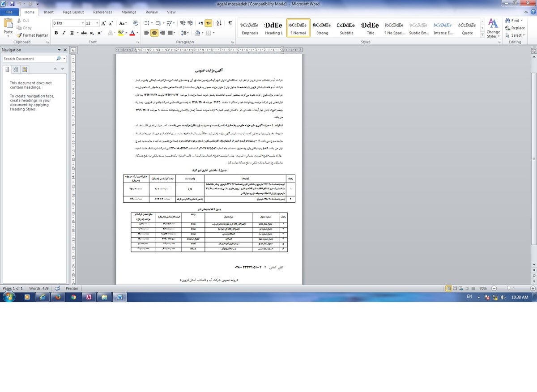Open Firefox from the taskbar

click(57, 297)
